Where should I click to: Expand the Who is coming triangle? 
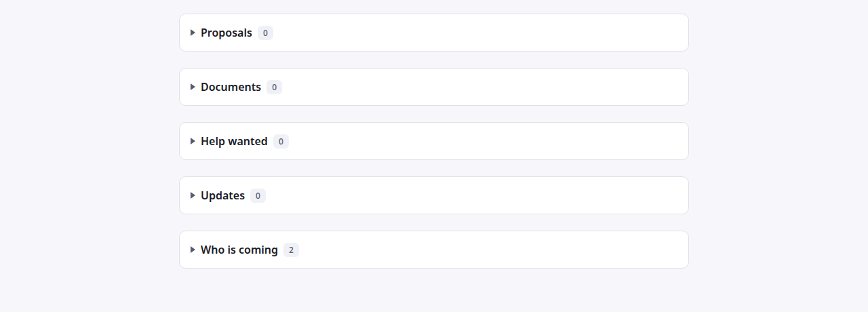point(193,250)
